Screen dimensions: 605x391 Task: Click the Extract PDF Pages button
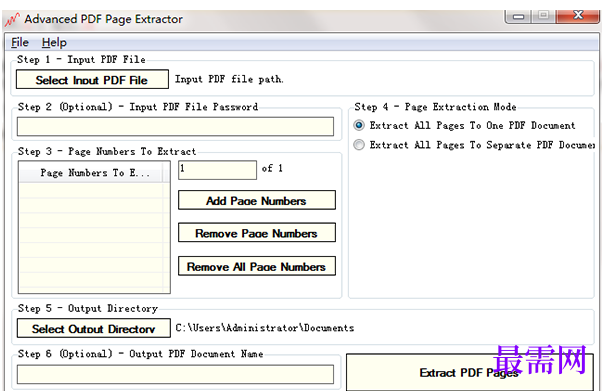click(469, 372)
